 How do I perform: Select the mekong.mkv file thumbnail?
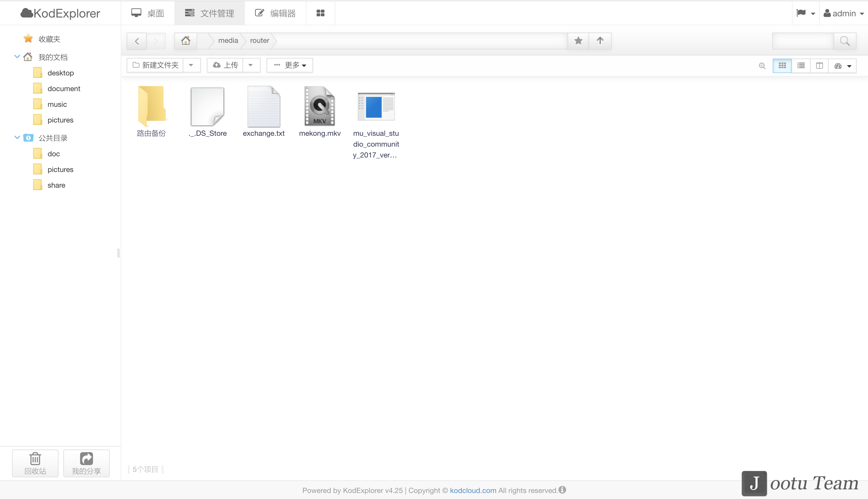click(x=320, y=106)
